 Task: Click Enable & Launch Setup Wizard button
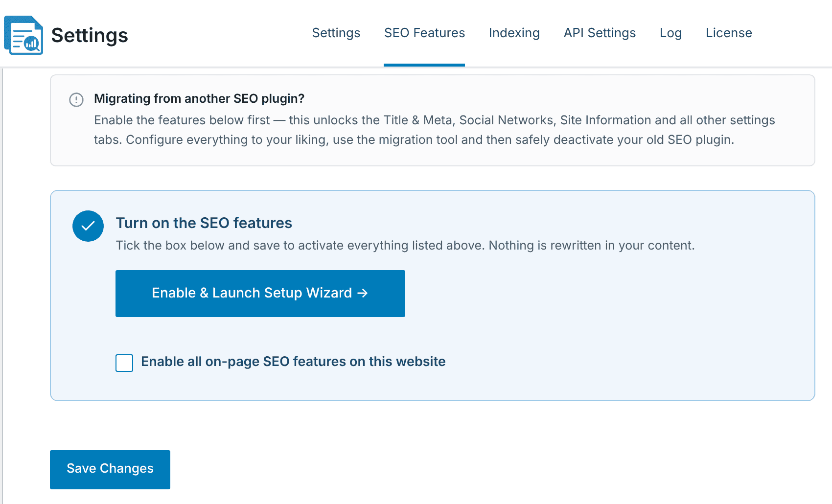[260, 294]
